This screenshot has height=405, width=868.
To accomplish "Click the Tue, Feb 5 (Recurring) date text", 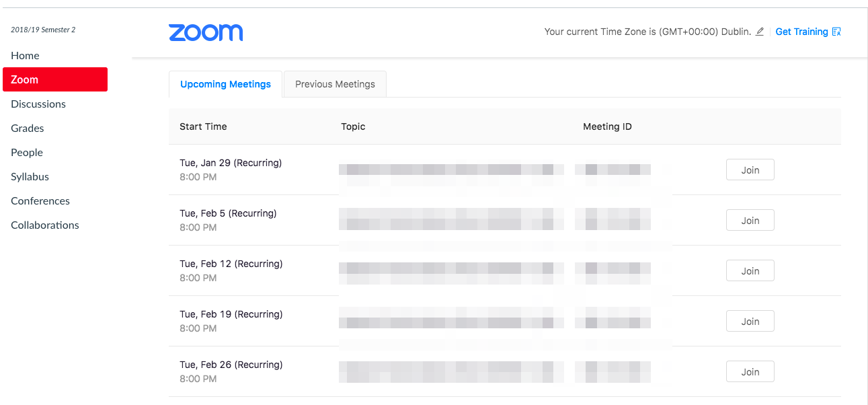I will (228, 213).
